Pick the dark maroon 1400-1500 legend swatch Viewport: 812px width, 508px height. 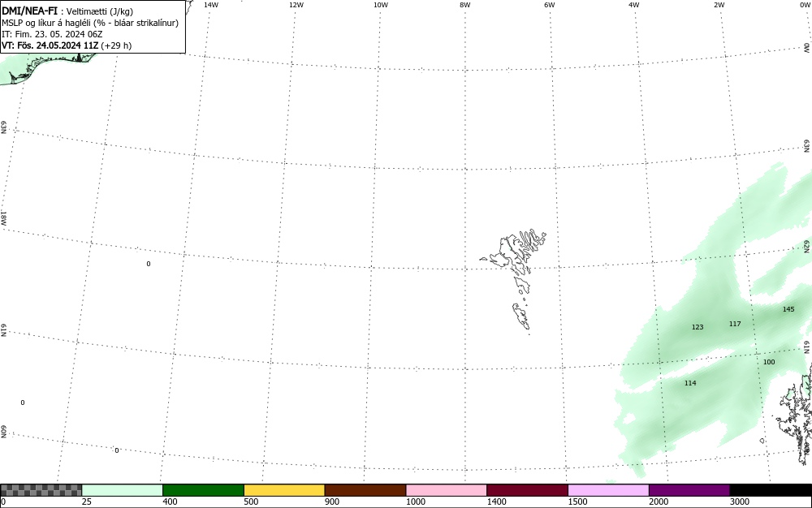[527, 490]
